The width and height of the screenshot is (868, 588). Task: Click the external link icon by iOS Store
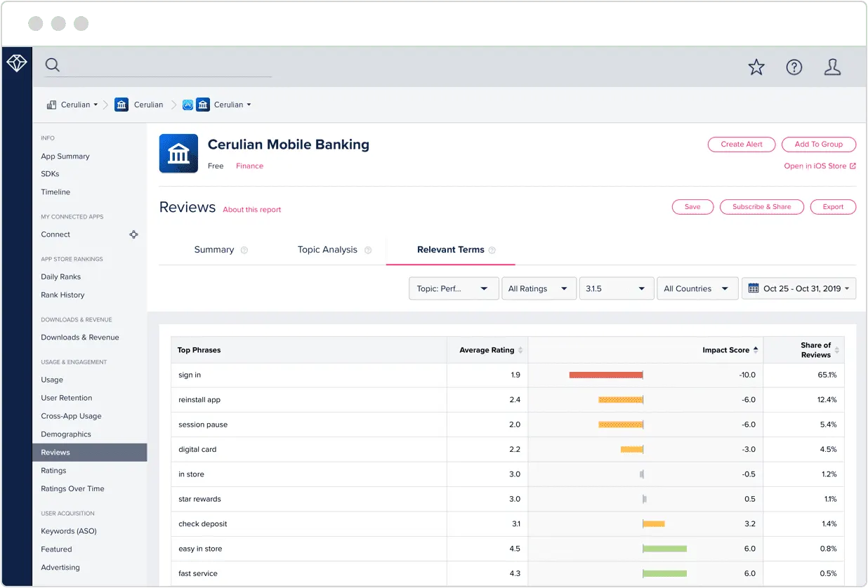(853, 166)
